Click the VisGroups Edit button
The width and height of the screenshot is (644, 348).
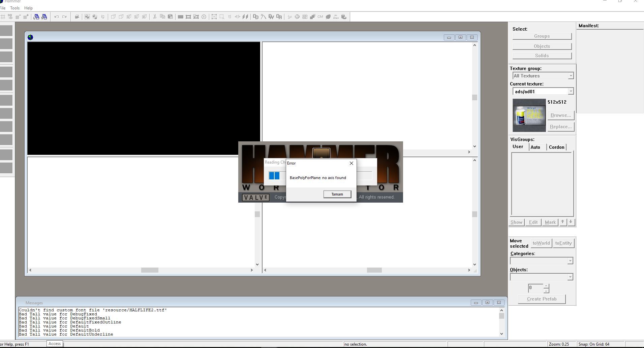[533, 222]
